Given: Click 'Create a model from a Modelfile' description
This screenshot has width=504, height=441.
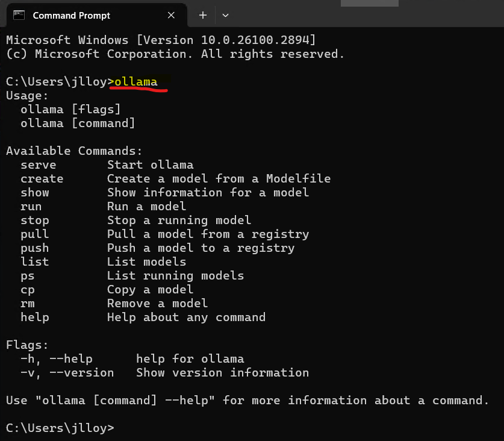Looking at the screenshot, I should point(219,179).
